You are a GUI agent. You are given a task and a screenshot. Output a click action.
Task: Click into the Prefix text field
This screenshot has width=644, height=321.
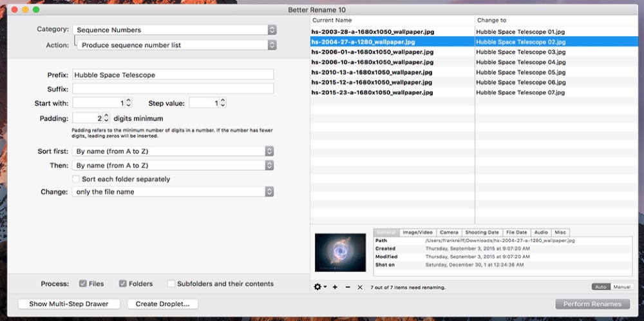173,74
